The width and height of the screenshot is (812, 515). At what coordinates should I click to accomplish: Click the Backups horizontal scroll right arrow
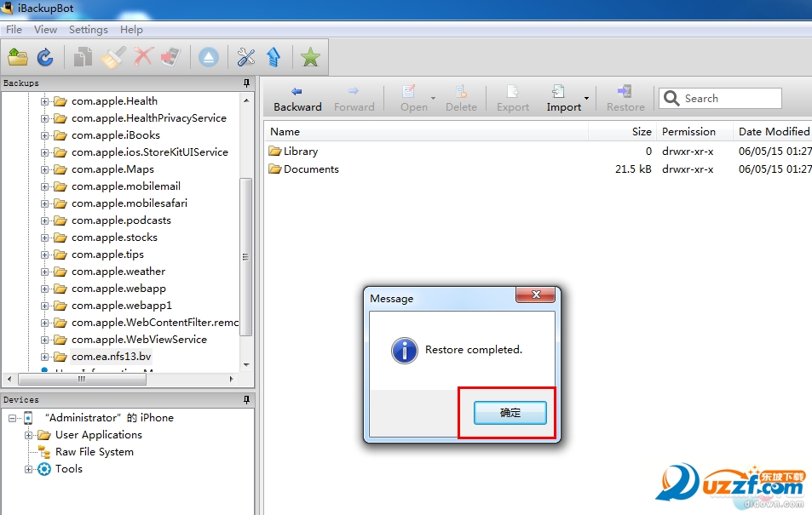(232, 379)
